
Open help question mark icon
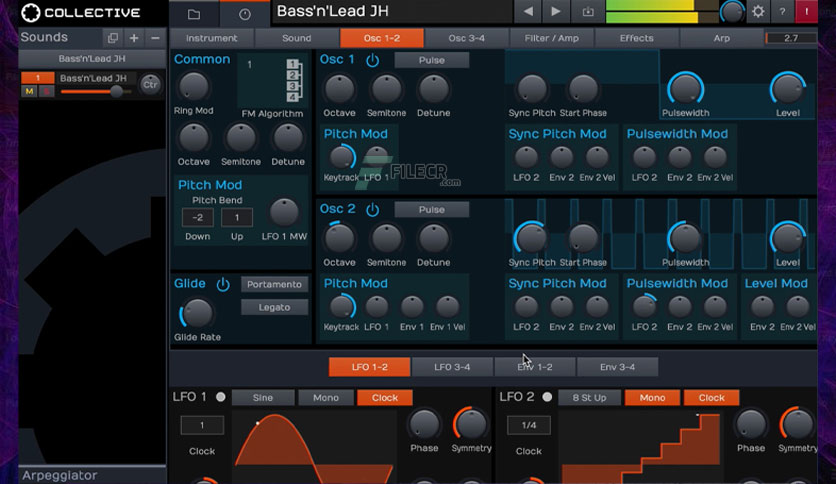coord(782,11)
